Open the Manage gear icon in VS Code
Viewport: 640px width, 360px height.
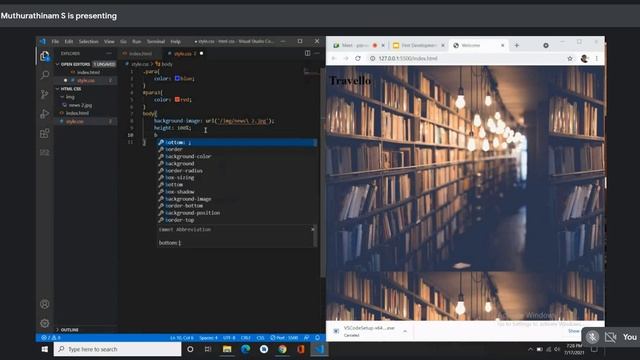[45, 323]
